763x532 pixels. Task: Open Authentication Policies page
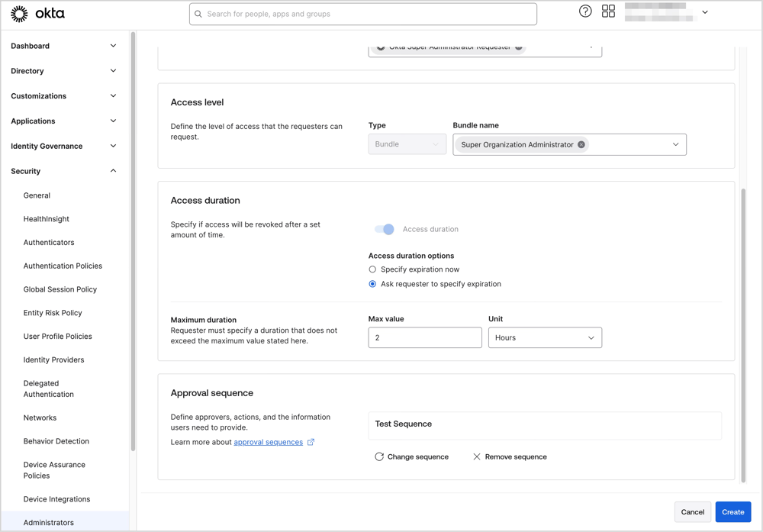63,266
